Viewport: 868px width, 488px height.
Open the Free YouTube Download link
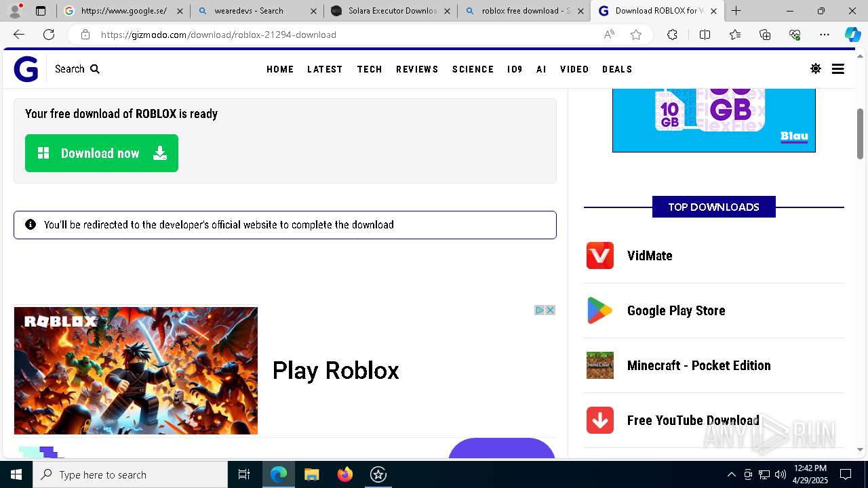[693, 420]
